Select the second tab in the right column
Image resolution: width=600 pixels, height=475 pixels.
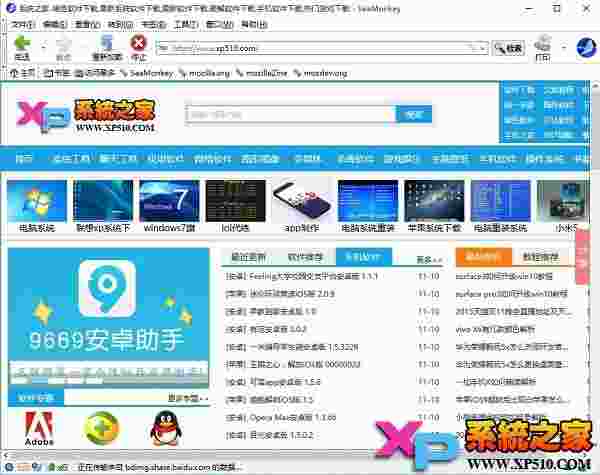coord(541,257)
